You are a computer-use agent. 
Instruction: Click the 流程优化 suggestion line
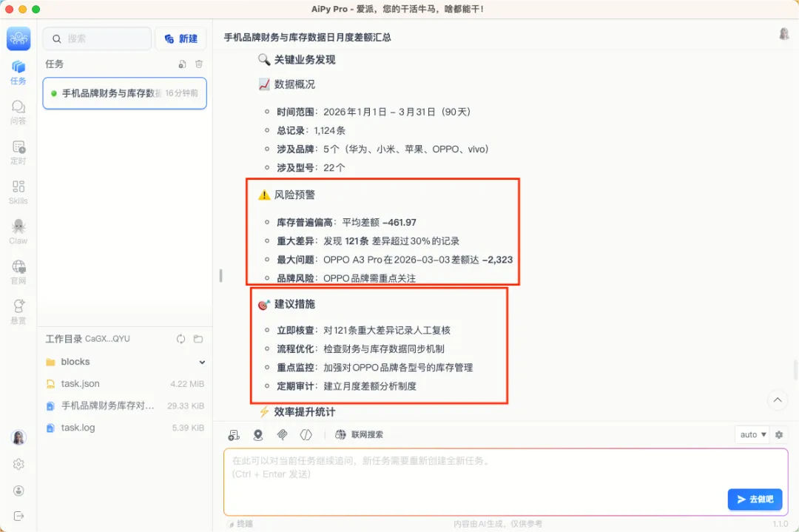[360, 349]
